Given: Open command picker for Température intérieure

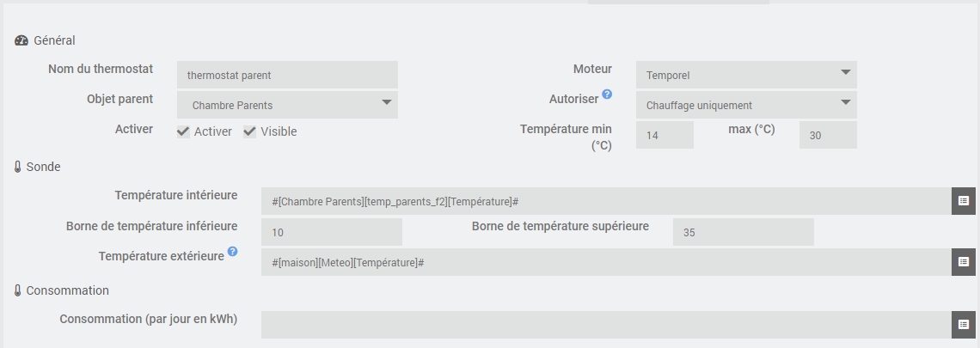Looking at the screenshot, I should coord(963,201).
